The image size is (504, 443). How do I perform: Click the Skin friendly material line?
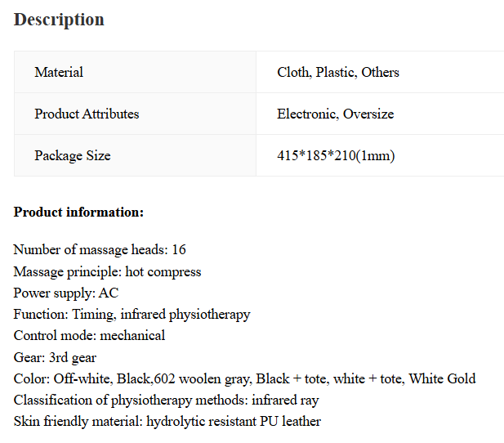click(167, 422)
